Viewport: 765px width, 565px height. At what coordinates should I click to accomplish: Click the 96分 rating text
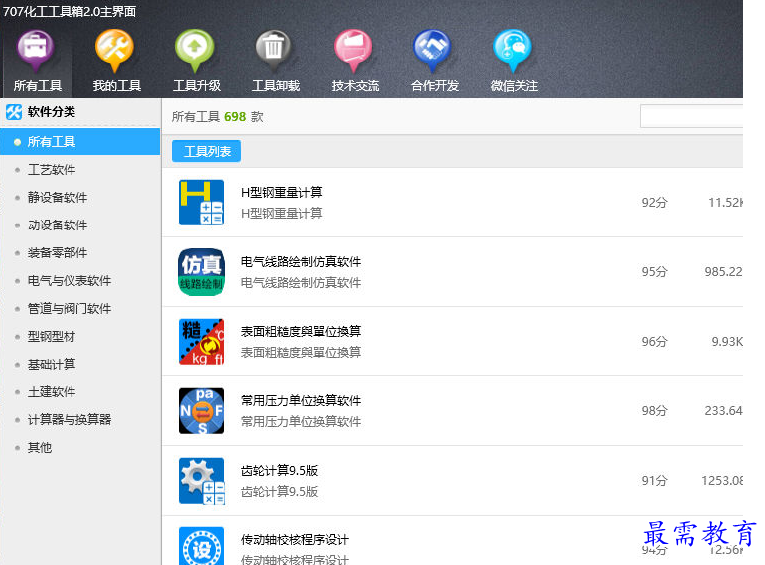654,342
